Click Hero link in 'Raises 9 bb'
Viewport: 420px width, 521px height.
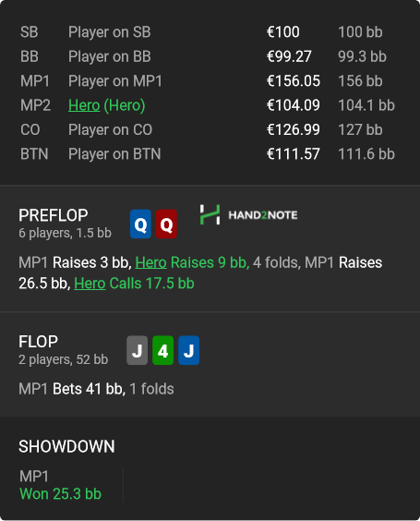[x=150, y=262]
